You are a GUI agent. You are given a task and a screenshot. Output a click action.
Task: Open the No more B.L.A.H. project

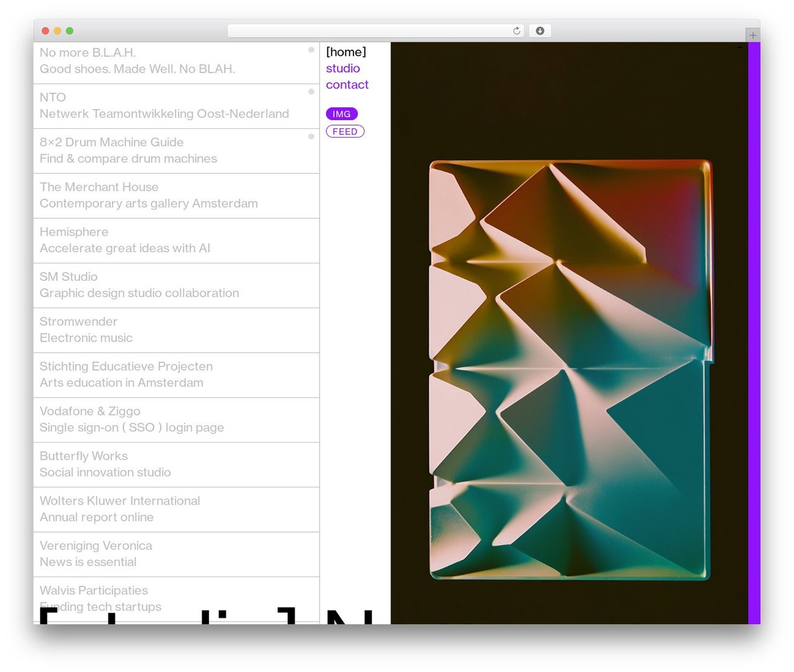pyautogui.click(x=176, y=62)
